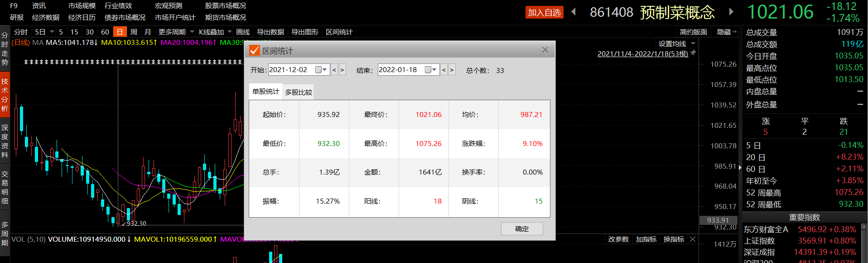Close the VOL indicator panel

[x=693, y=239]
